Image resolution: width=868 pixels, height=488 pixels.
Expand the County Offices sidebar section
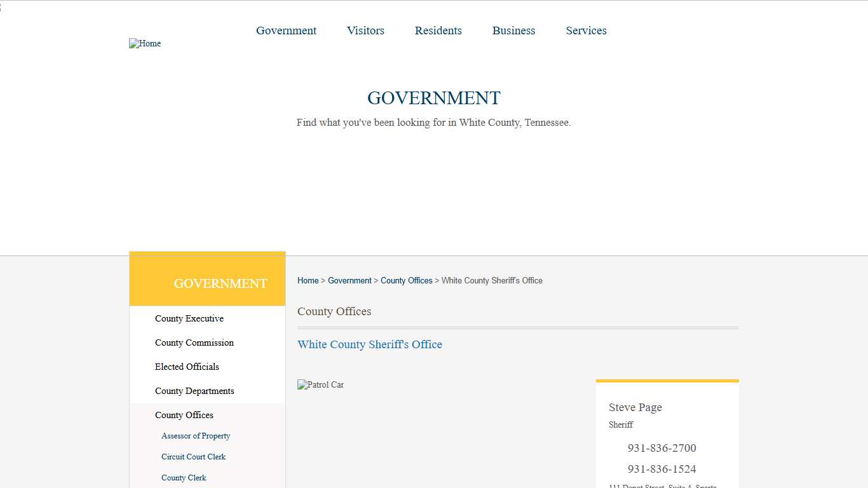click(x=184, y=415)
